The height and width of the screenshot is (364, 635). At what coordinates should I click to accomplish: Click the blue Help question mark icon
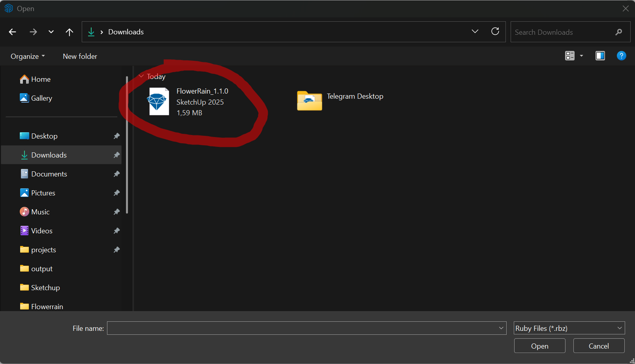point(621,56)
